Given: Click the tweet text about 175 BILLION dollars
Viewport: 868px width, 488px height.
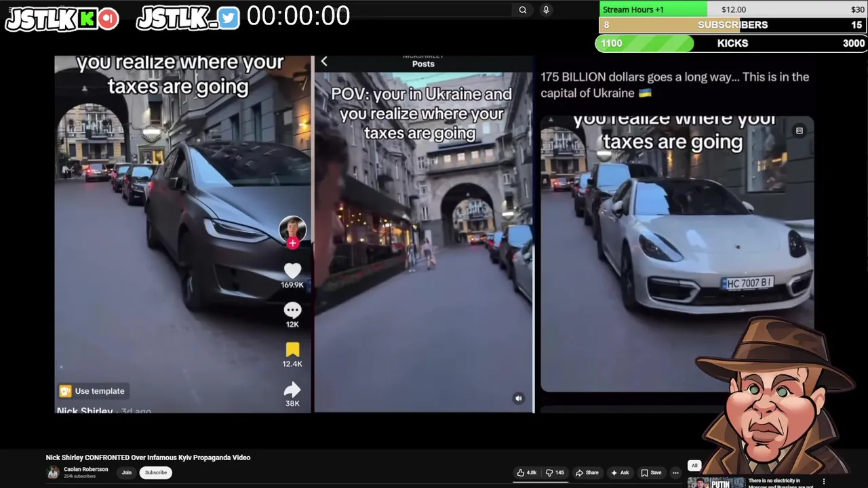Looking at the screenshot, I should click(x=675, y=85).
